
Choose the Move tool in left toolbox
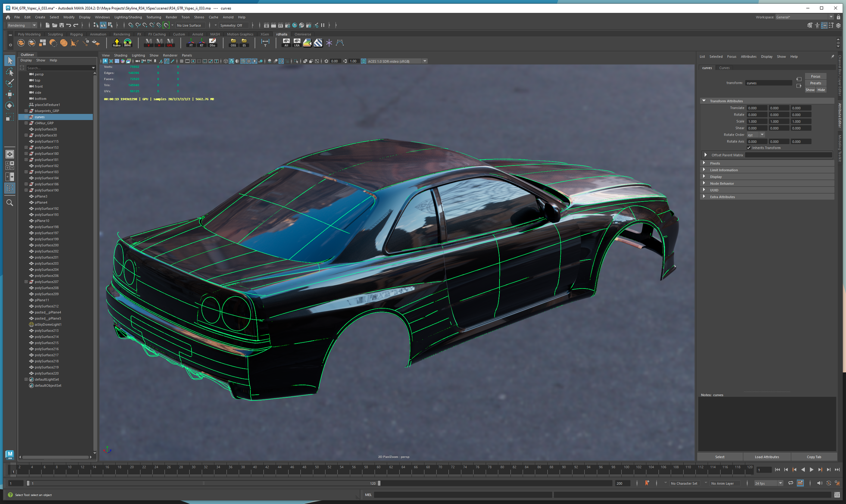10,94
